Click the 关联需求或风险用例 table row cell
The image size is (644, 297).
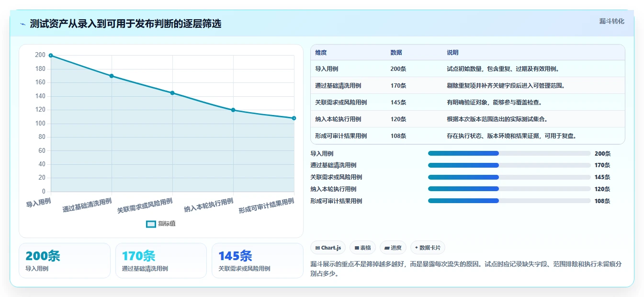pos(341,103)
